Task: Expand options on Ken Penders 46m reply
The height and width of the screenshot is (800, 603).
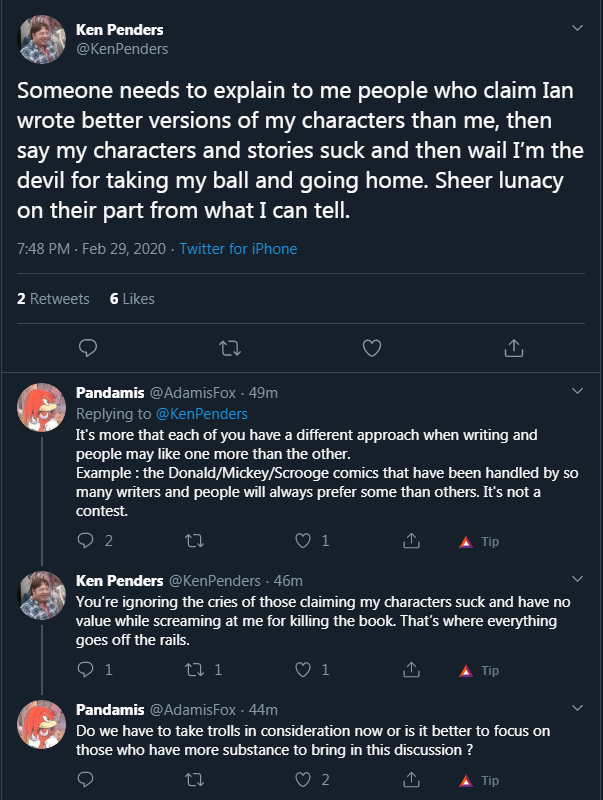Action: point(577,579)
